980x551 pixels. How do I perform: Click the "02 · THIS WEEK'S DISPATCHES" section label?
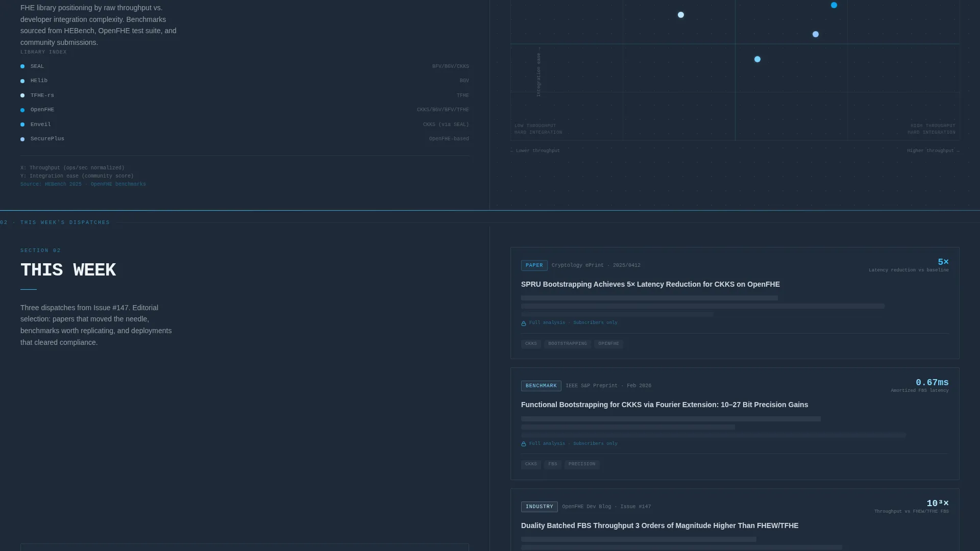coord(55,222)
